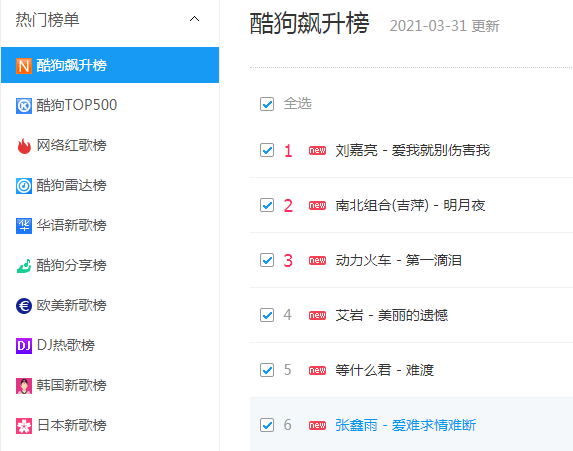Screen dimensions: 573x451
Task: Click rank number 4 in gray
Action: 288,315
